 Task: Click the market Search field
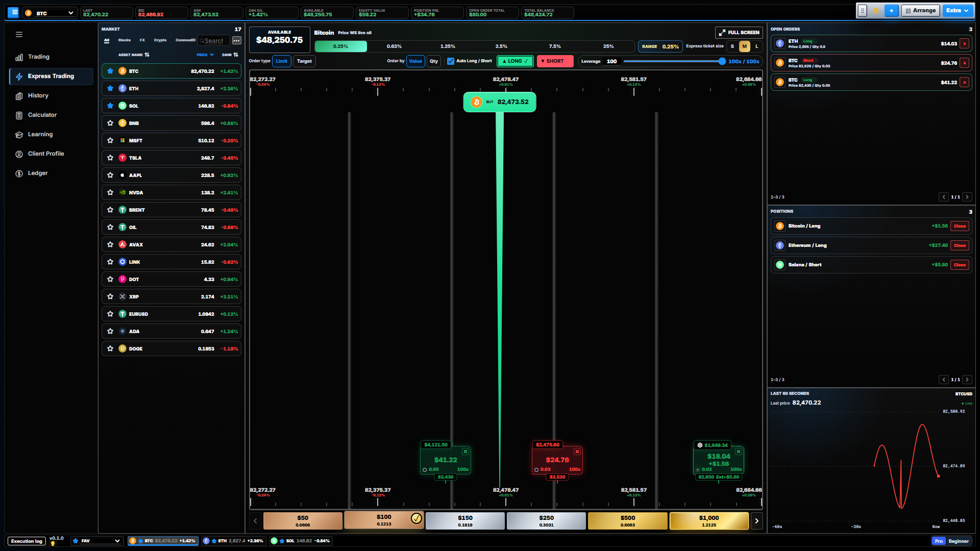pos(214,40)
